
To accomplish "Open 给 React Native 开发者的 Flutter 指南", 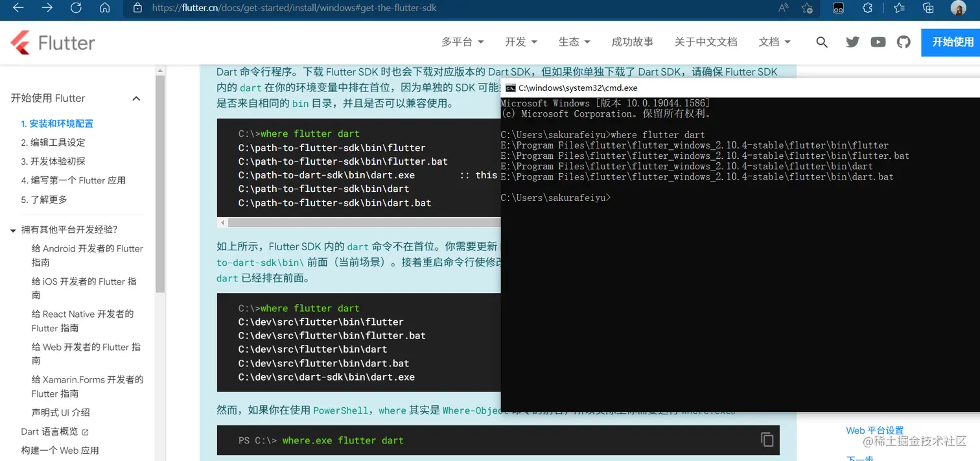I will (x=82, y=321).
